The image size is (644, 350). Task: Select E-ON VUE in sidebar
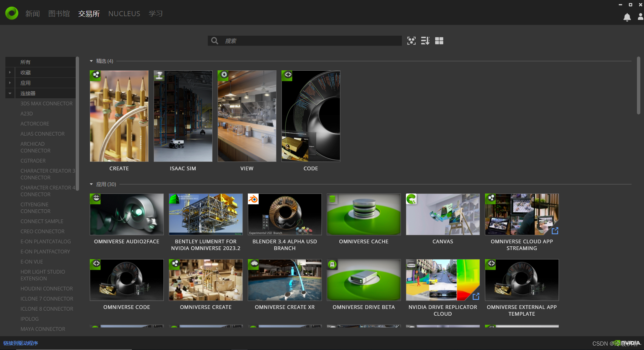[32, 261]
